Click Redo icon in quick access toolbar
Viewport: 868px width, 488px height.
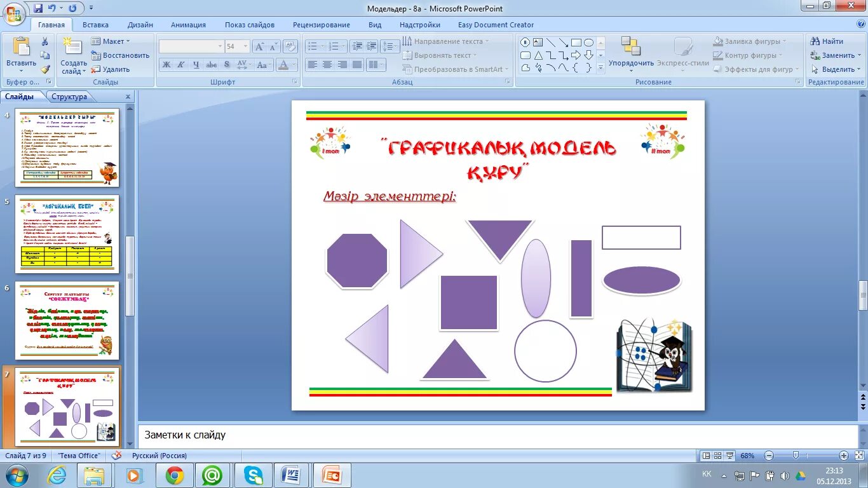click(72, 8)
